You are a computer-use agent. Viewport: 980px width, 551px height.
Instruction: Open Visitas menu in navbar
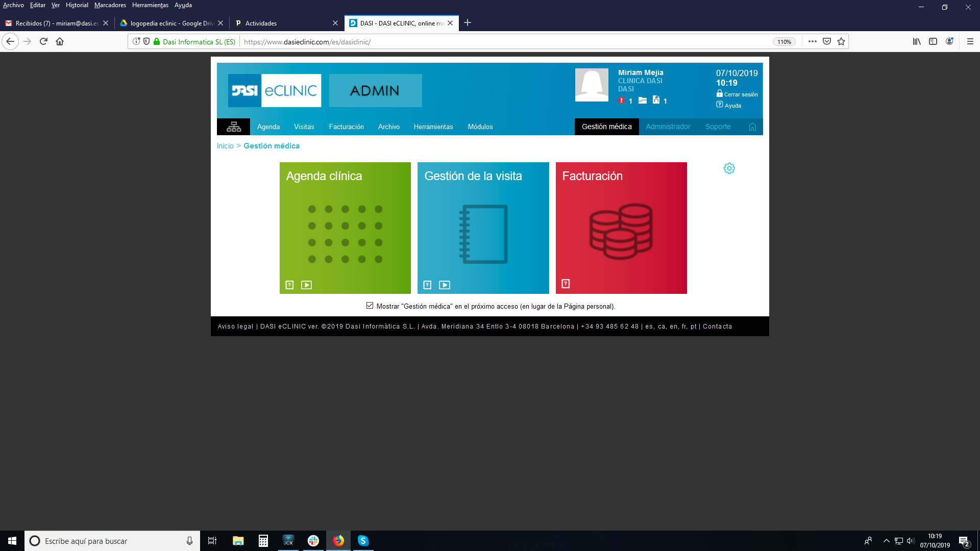[x=304, y=127]
